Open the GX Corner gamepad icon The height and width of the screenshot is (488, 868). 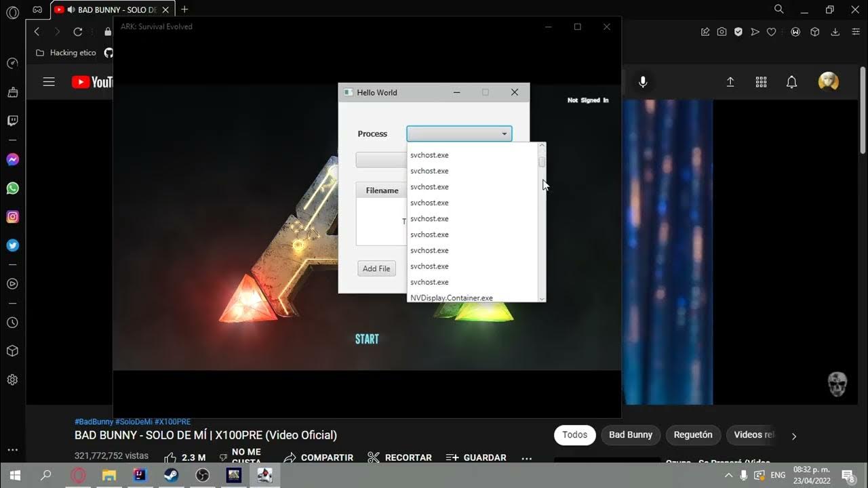point(38,9)
